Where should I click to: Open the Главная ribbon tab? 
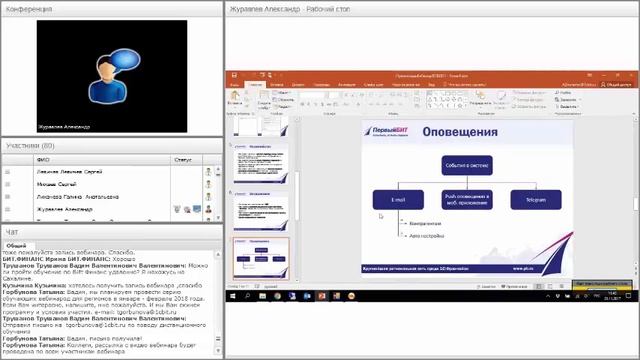pos(256,84)
